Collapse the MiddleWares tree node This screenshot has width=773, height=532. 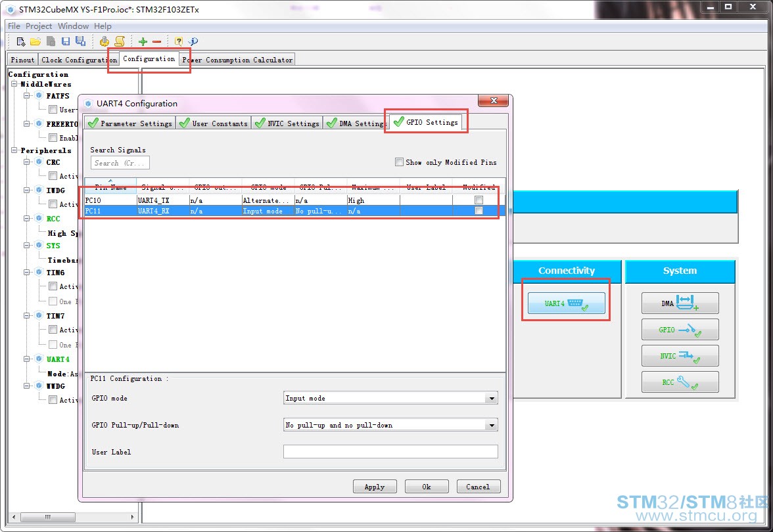(14, 84)
